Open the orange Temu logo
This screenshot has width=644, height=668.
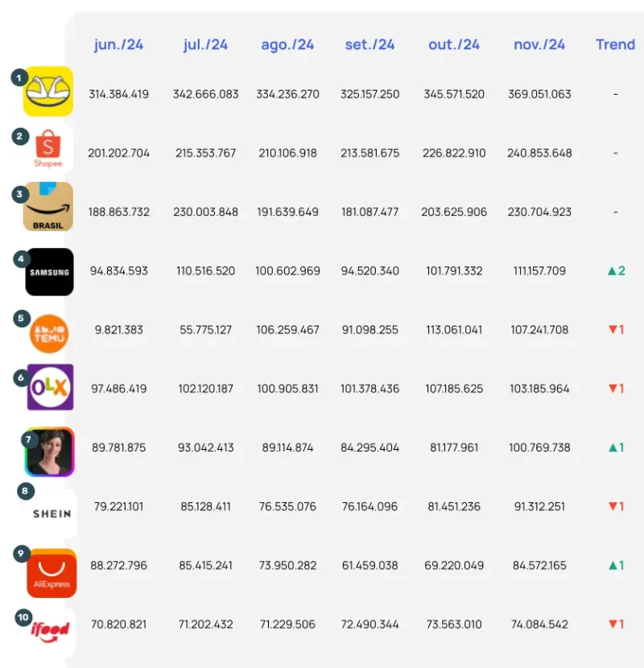click(x=49, y=332)
